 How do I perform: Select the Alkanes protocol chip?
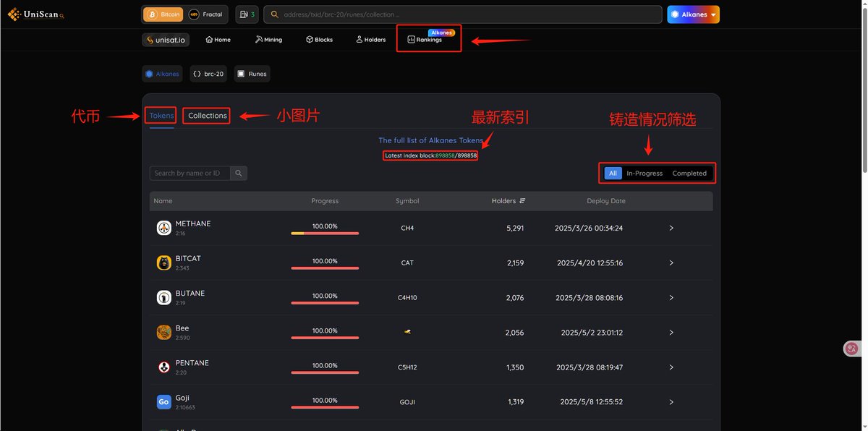click(162, 74)
